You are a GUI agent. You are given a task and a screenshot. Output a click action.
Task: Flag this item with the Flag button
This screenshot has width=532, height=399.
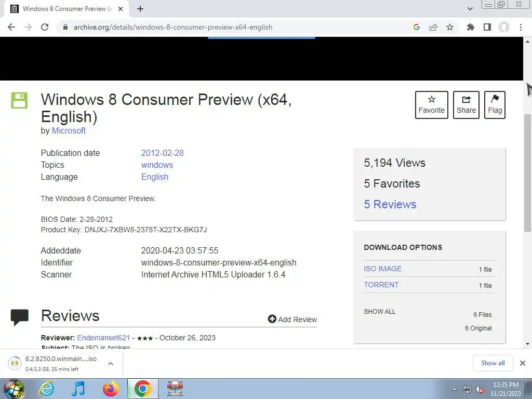(x=495, y=105)
